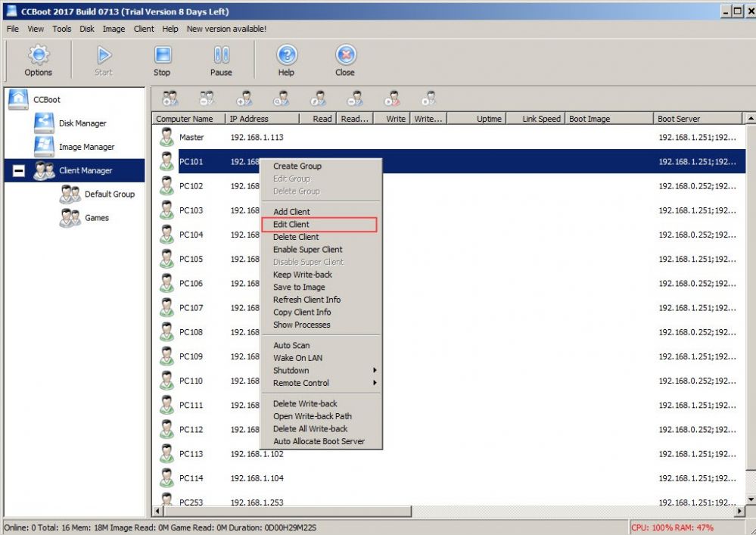Choose Create Group in the context menu
756x535 pixels.
pyautogui.click(x=321, y=166)
